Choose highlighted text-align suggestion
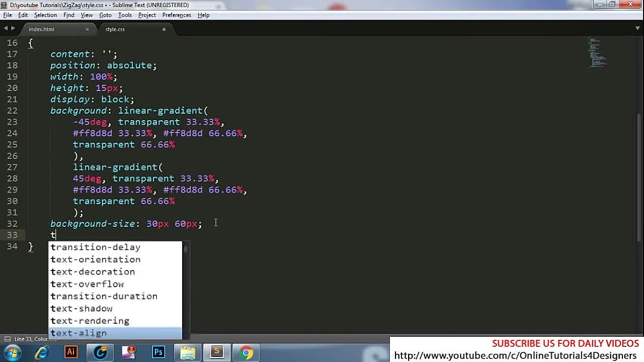This screenshot has width=644, height=362. [x=115, y=333]
